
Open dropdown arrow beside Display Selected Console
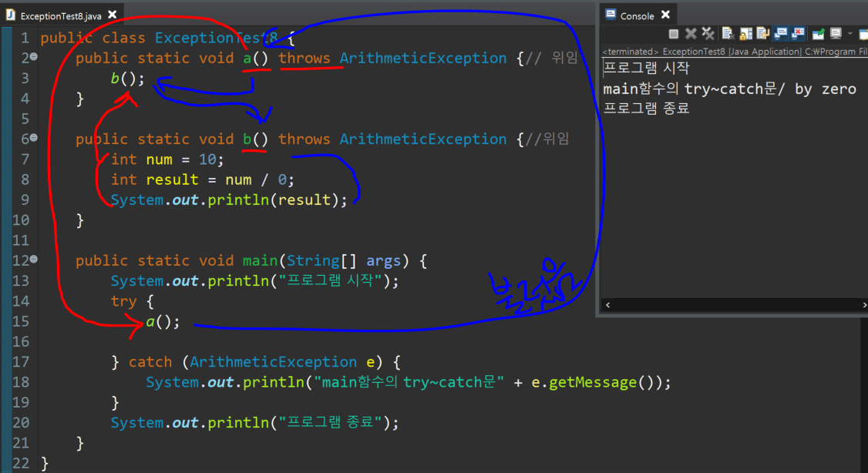pos(849,35)
